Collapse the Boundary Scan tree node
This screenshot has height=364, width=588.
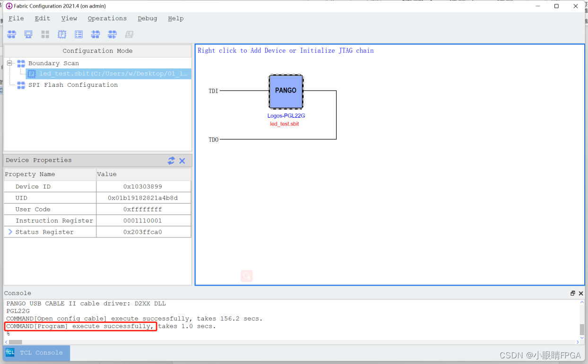pyautogui.click(x=9, y=63)
